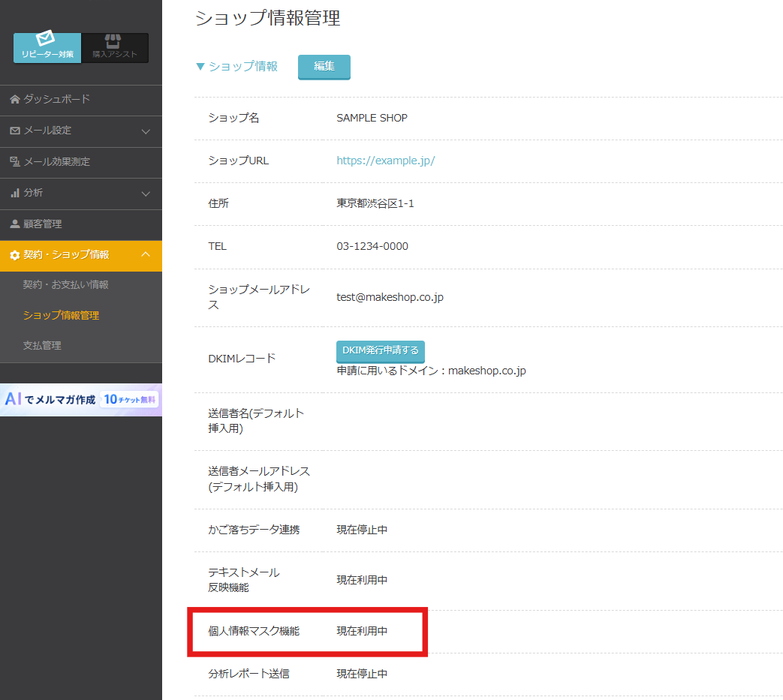Click the 編集 button

point(324,67)
